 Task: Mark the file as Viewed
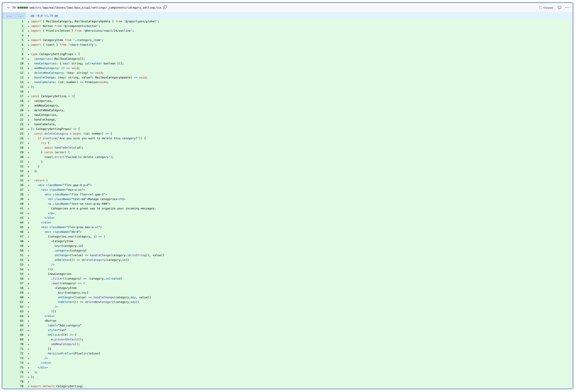click(546, 8)
